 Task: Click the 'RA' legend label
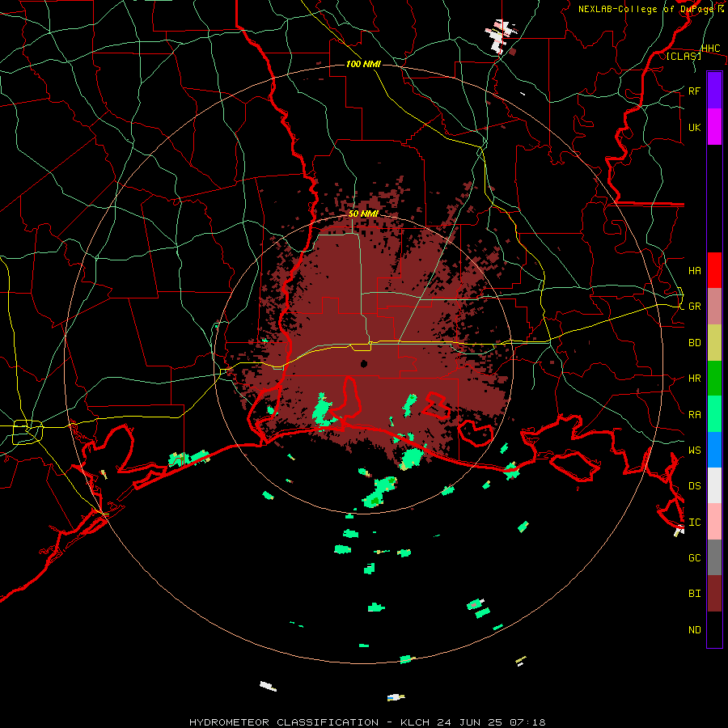pyautogui.click(x=694, y=414)
